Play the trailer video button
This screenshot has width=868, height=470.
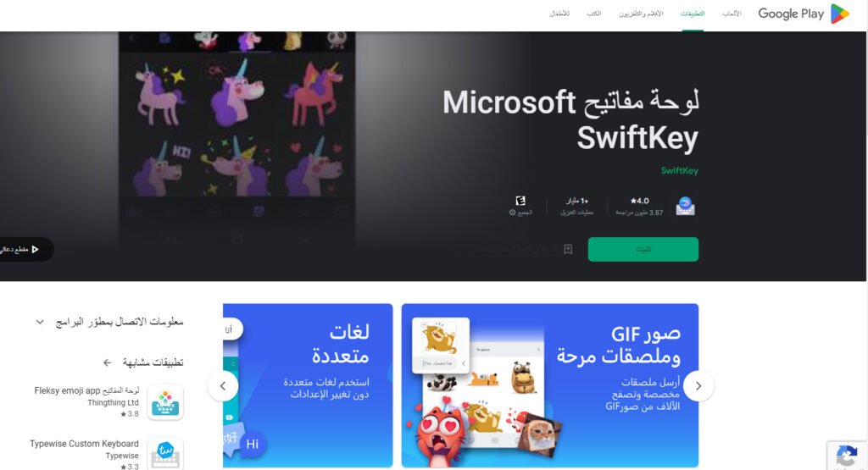click(x=25, y=249)
